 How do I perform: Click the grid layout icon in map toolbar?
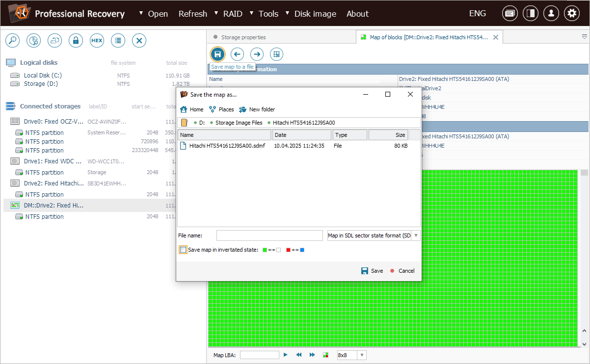click(276, 54)
